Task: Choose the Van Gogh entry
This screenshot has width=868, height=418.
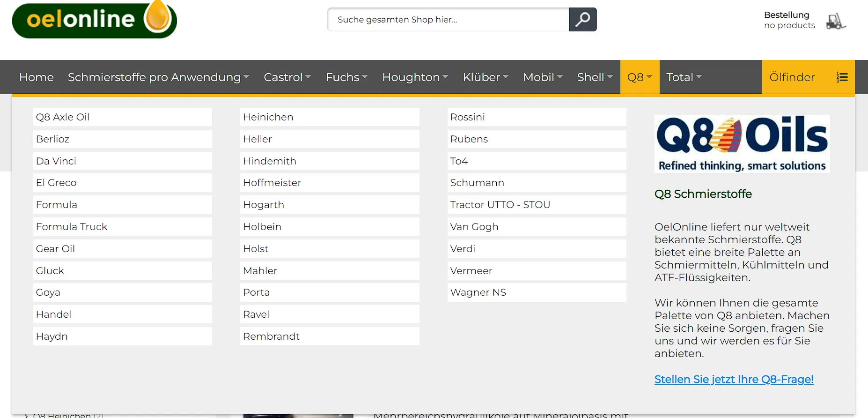Action: click(x=537, y=227)
